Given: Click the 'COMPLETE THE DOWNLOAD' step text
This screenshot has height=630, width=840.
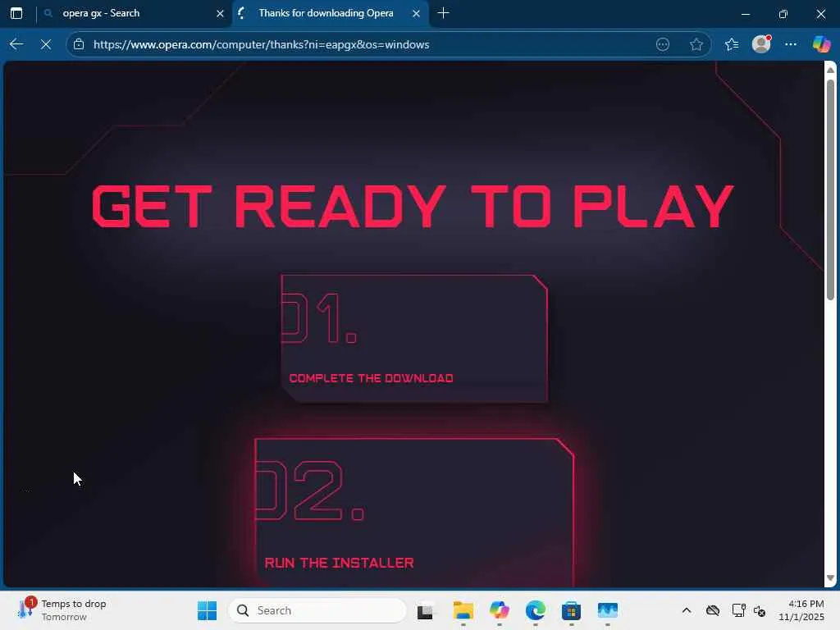Looking at the screenshot, I should [x=372, y=378].
